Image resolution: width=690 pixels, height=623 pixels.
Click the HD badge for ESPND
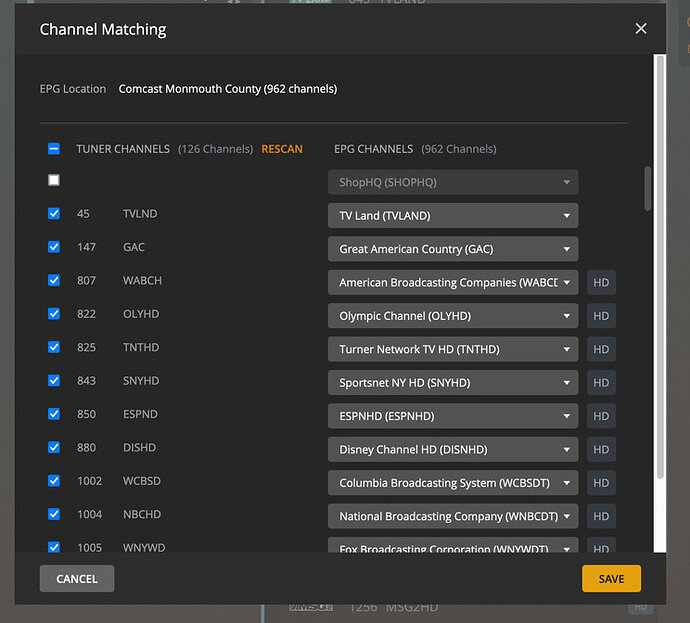[601, 416]
